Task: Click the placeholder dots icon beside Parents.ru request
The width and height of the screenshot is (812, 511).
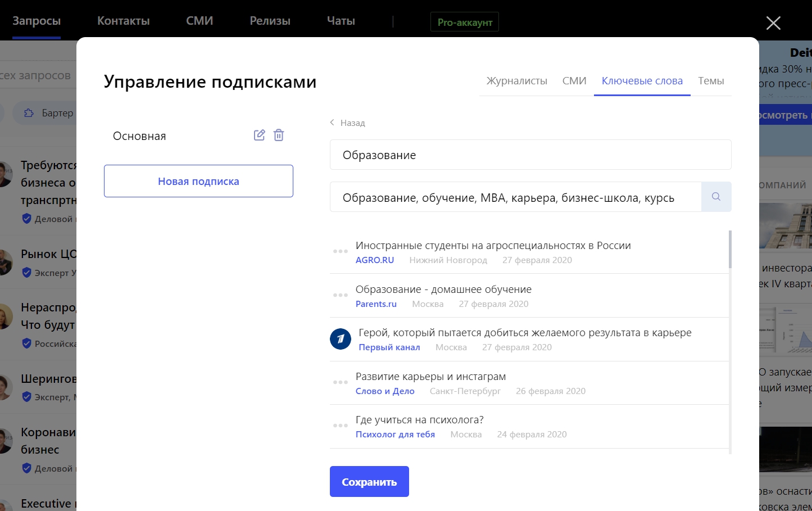Action: (341, 295)
